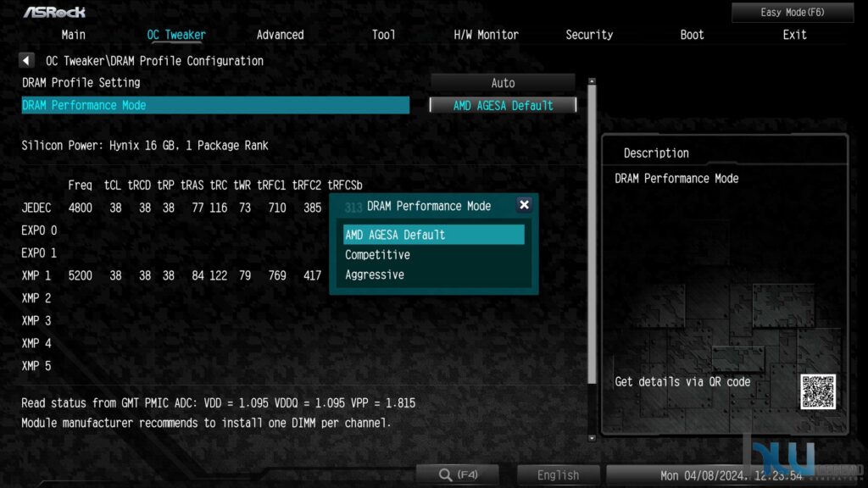This screenshot has height=488, width=868.
Task: Click the QR code image
Action: click(x=818, y=391)
